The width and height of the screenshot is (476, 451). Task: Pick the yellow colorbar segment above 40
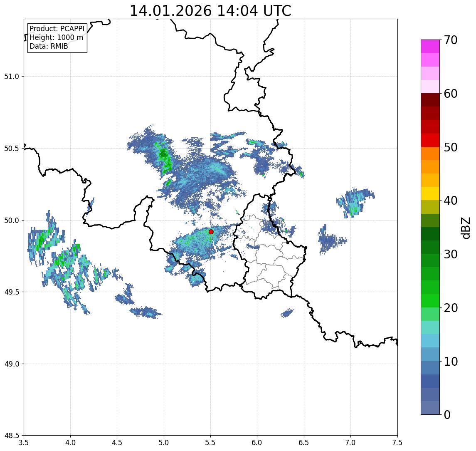[430, 193]
